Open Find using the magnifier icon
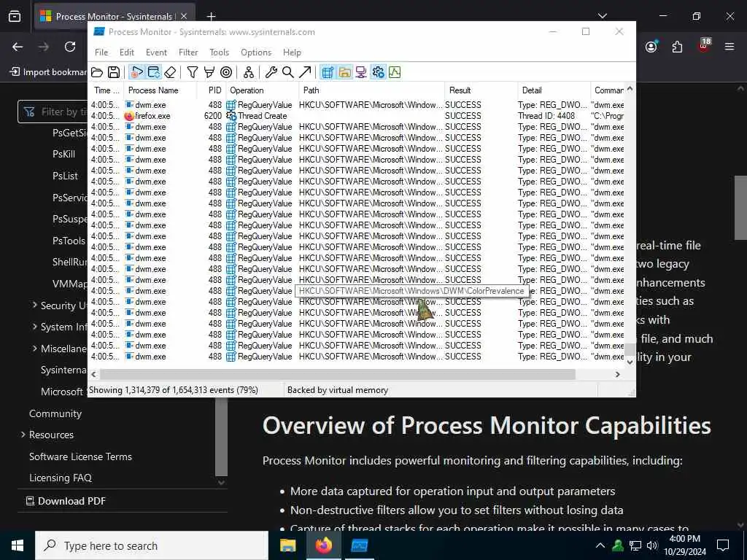Viewport: 747px width, 560px height. tap(287, 72)
